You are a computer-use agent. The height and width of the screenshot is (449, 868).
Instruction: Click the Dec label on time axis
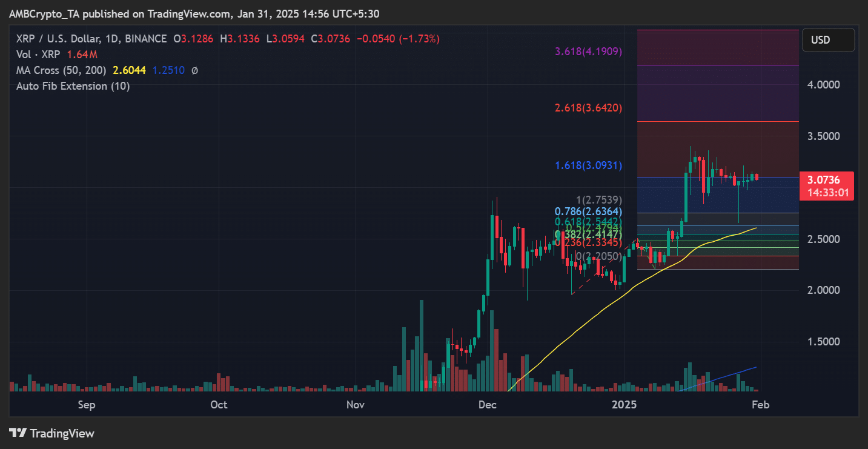[x=487, y=405]
